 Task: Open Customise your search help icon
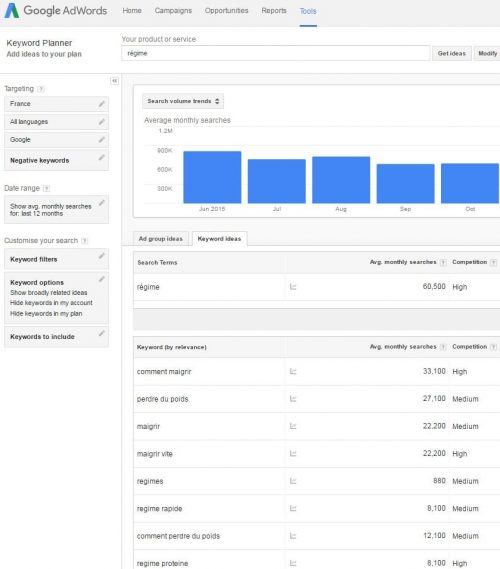click(85, 241)
